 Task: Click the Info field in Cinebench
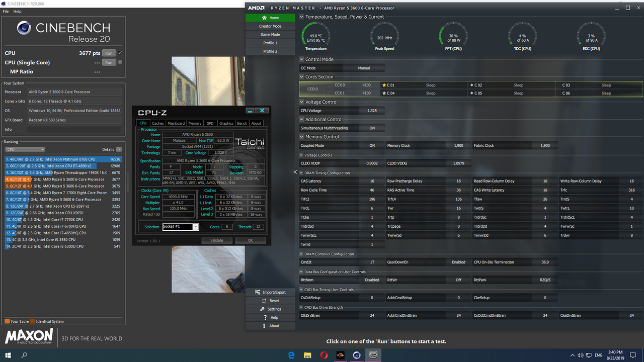[x=74, y=129]
